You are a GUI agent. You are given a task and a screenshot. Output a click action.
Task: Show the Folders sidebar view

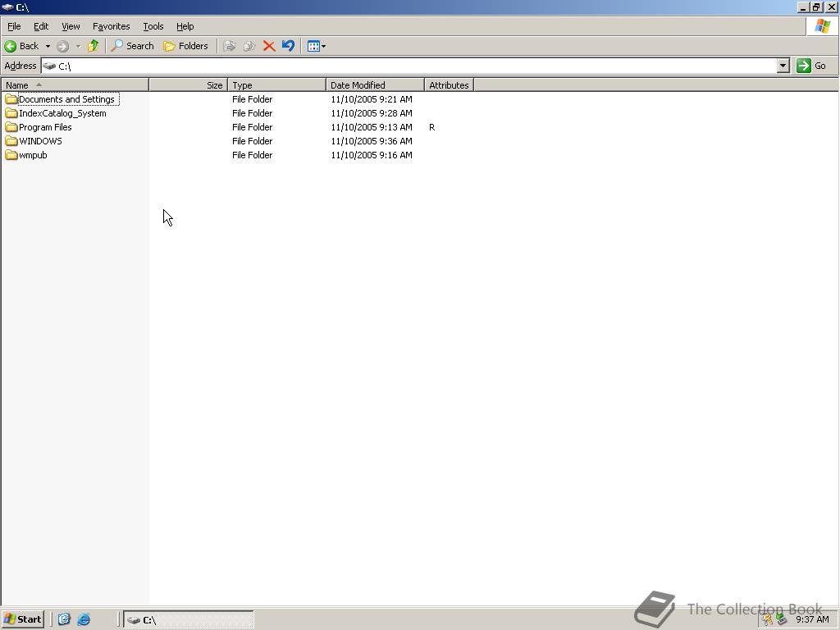186,46
